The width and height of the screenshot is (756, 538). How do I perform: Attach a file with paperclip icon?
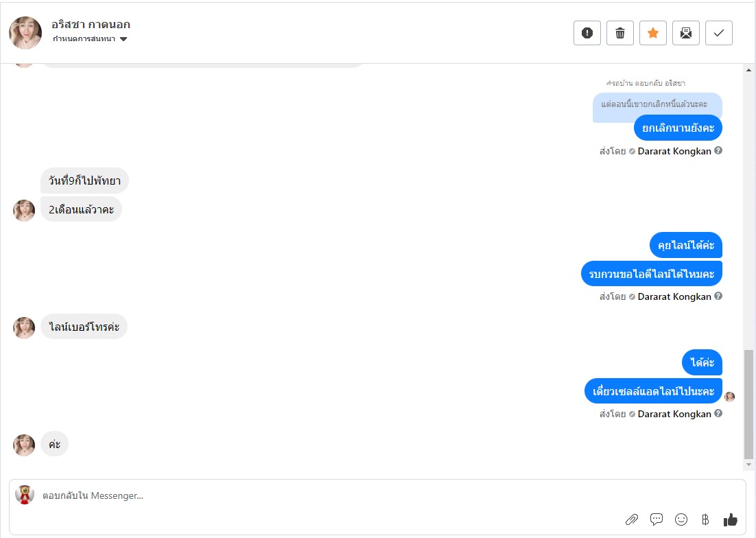pos(632,519)
